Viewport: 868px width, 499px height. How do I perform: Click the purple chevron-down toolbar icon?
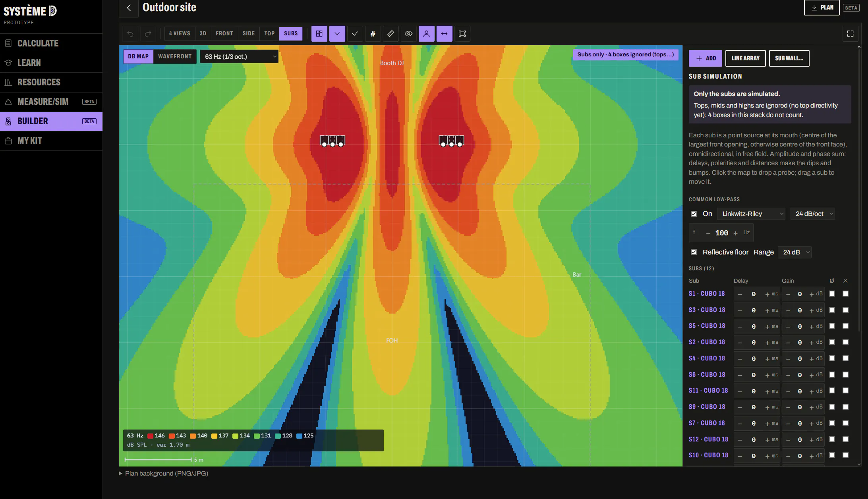click(x=337, y=34)
